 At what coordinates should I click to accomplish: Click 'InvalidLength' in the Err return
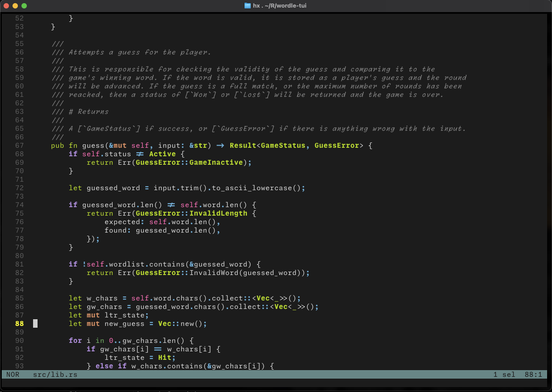tap(218, 213)
